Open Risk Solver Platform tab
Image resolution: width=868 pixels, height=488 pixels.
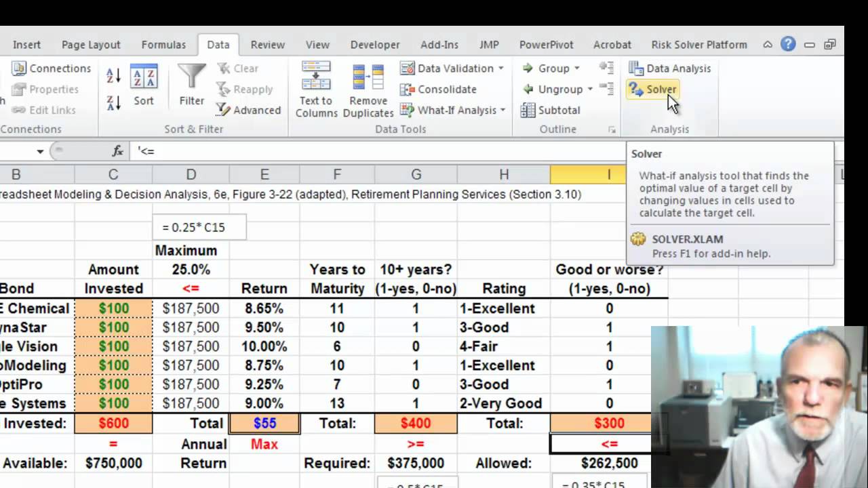tap(699, 44)
